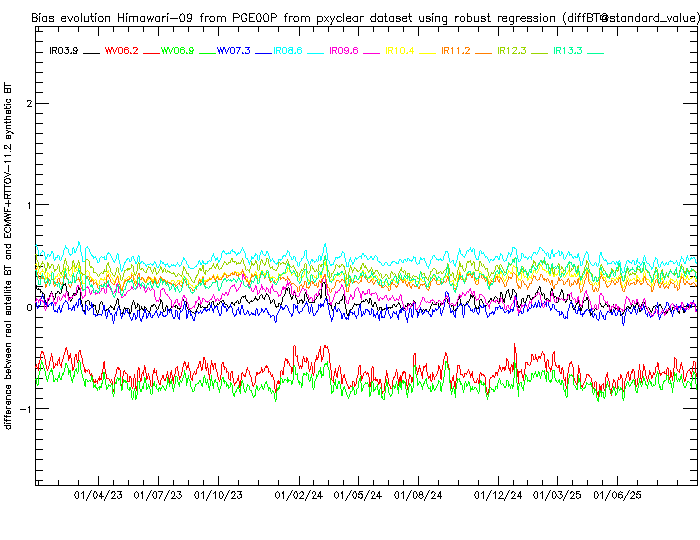Screen dimensions: 700x540
Task: Click the y-axis value 2 label
Action: click(30, 104)
